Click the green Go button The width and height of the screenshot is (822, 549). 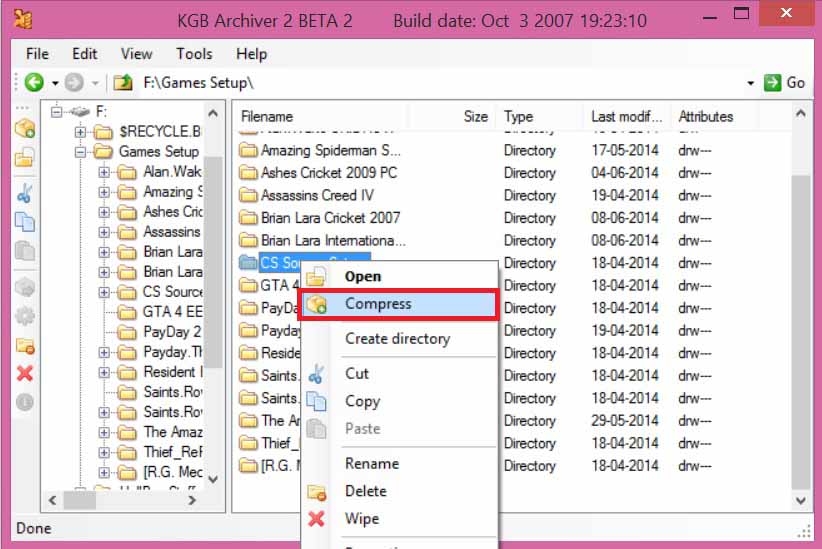(784, 83)
